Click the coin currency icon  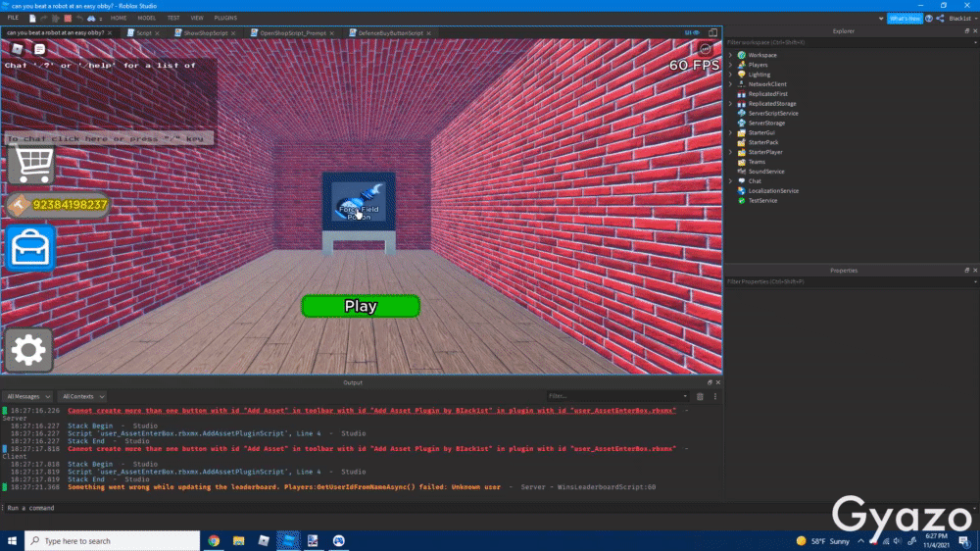[19, 205]
